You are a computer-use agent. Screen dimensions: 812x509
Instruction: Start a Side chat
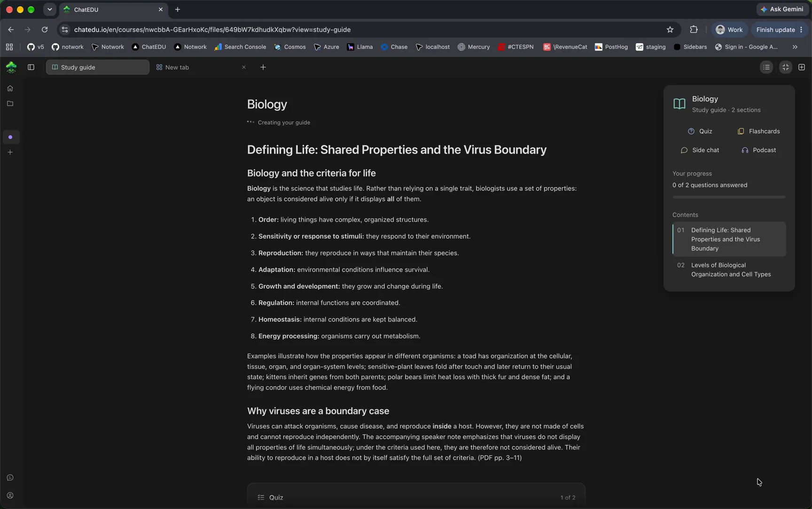click(700, 150)
